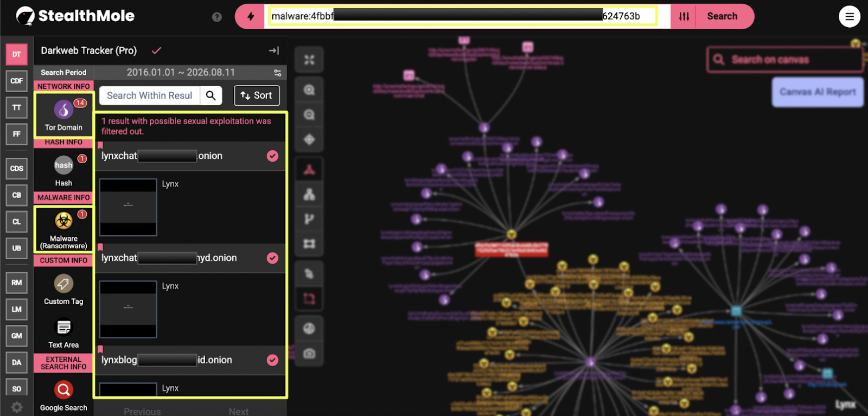The width and height of the screenshot is (868, 416).
Task: Open the UB module tab
Action: 17,248
